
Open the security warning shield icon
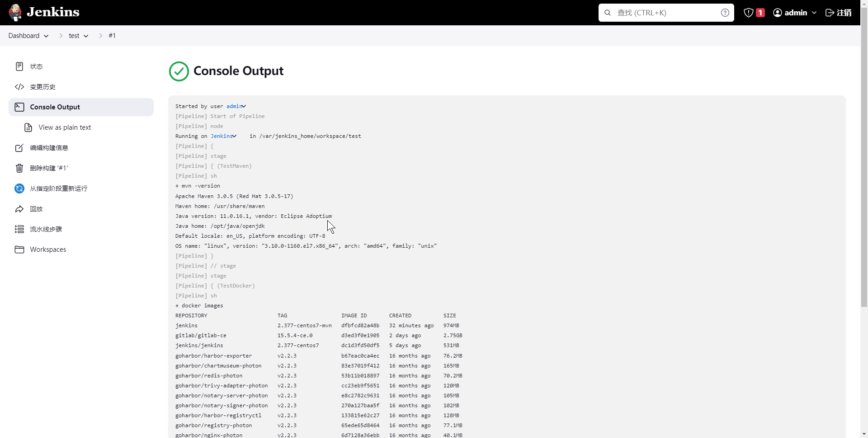[749, 13]
